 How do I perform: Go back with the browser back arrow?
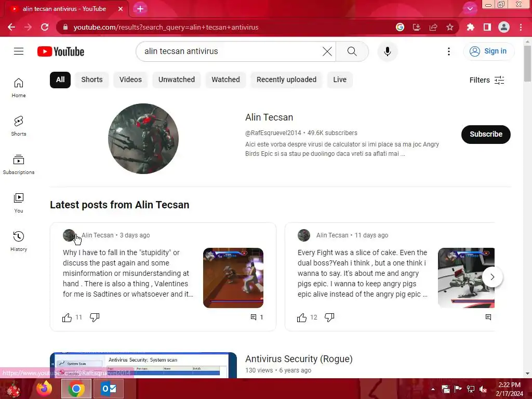pos(11,27)
